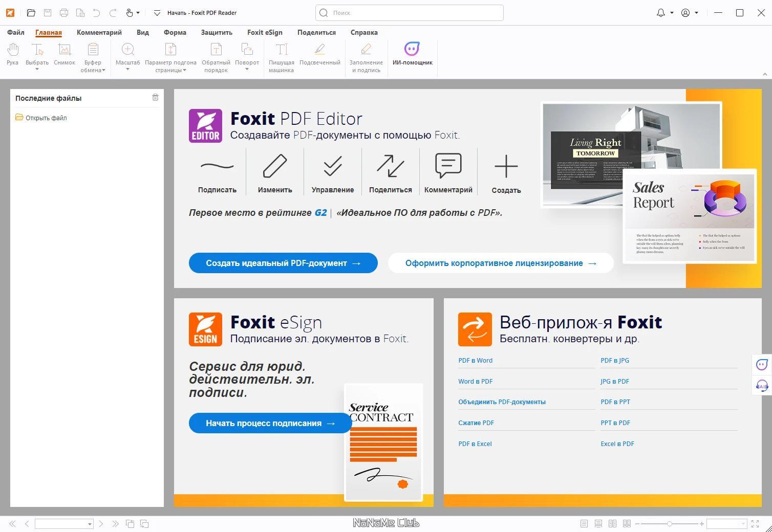Click zoom out minus on status bar
Screen dimensions: 772x532
tap(637, 524)
